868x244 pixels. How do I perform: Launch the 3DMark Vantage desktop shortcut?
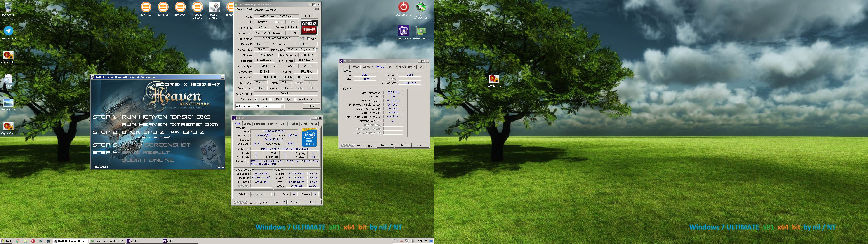(x=198, y=10)
